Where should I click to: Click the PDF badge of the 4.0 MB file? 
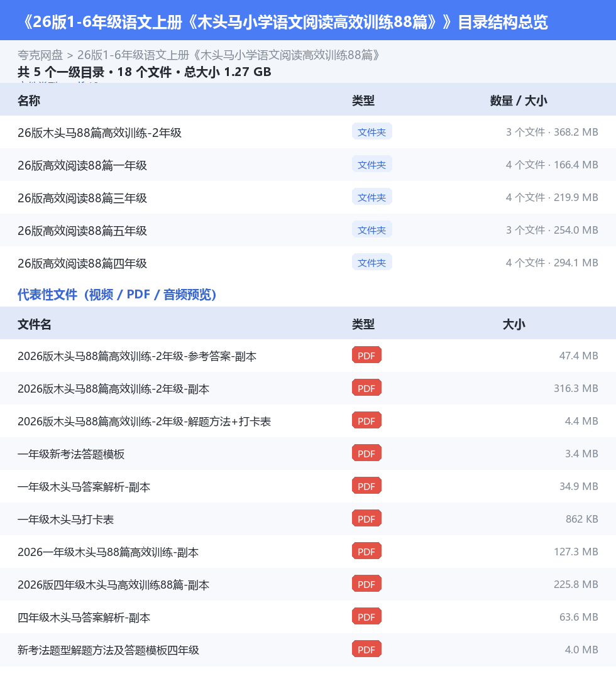point(366,650)
